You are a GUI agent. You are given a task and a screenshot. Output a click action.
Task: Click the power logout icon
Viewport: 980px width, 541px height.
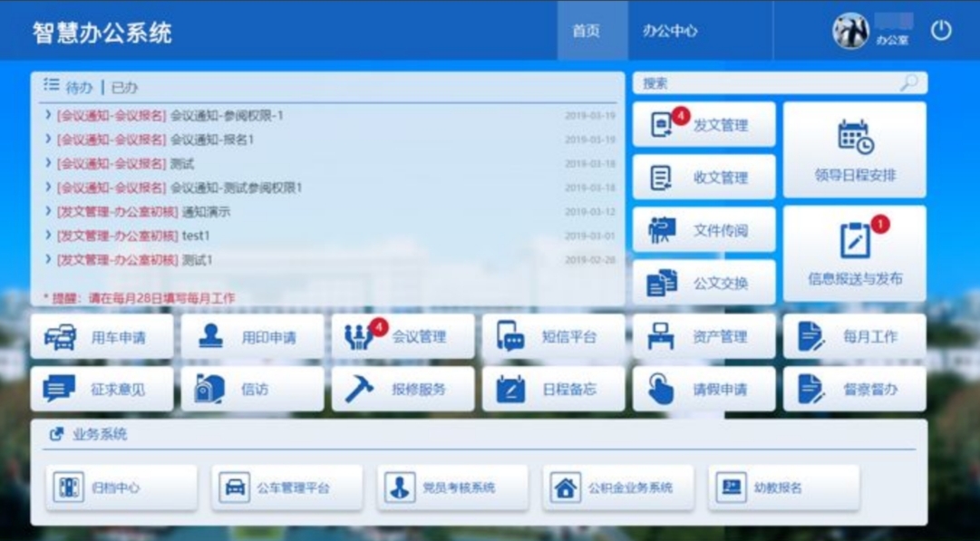coord(941,31)
